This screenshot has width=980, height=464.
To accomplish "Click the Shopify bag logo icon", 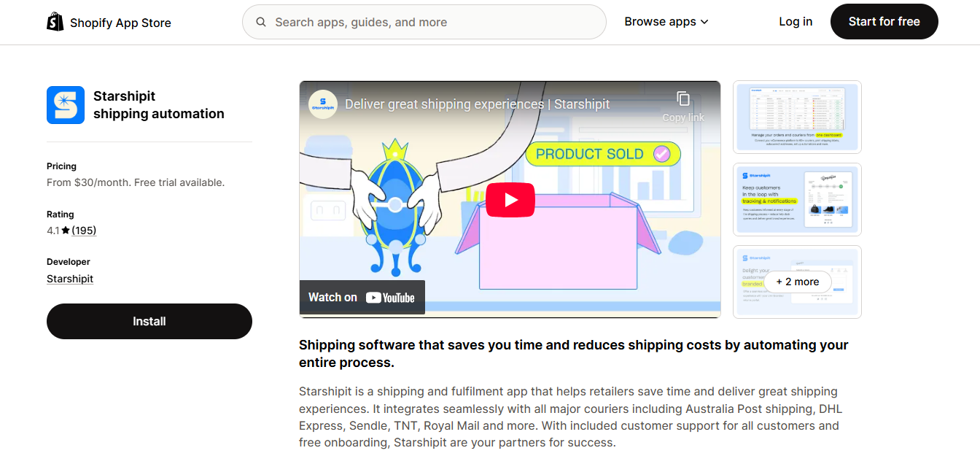I will click(55, 21).
